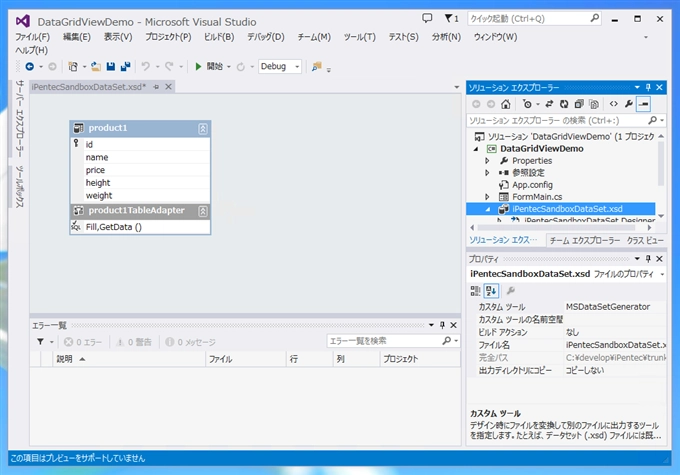The image size is (680, 475).
Task: Collapse the iPentecSandboxDataSet.xsd tree node
Action: click(488, 209)
